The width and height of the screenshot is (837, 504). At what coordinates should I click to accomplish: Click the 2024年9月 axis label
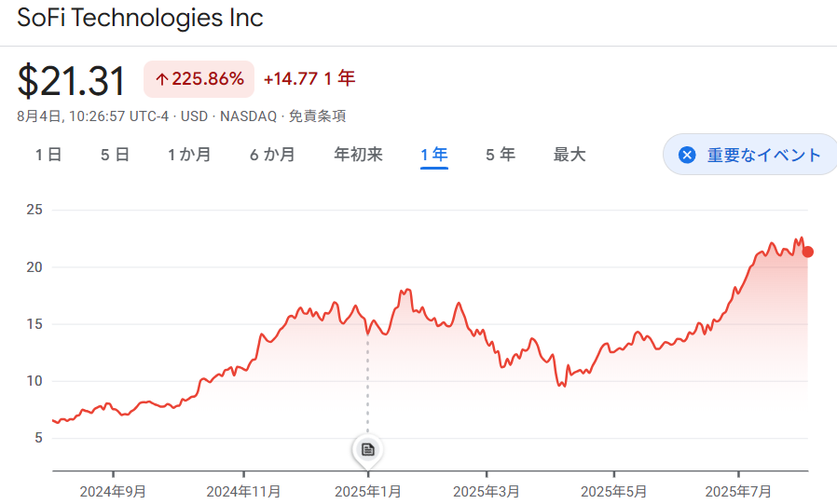(x=113, y=491)
